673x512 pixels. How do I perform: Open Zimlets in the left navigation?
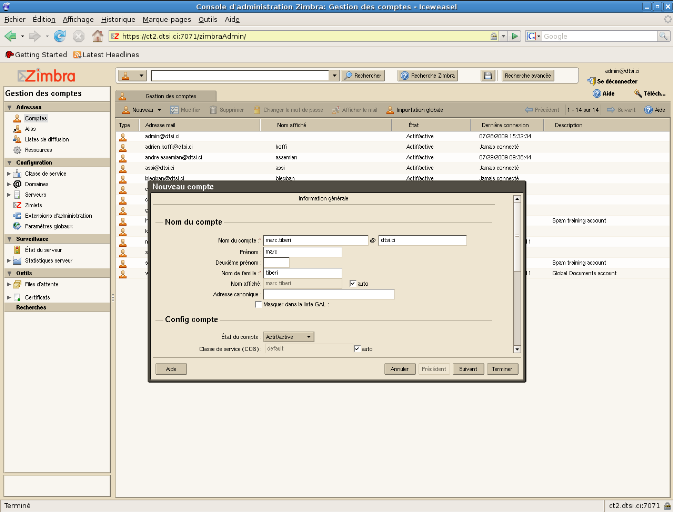[x=33, y=205]
